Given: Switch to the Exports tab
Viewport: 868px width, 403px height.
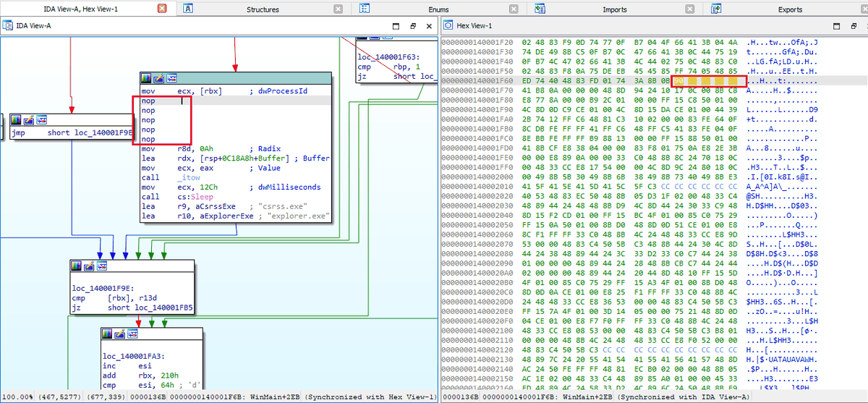Looking at the screenshot, I should (x=789, y=9).
